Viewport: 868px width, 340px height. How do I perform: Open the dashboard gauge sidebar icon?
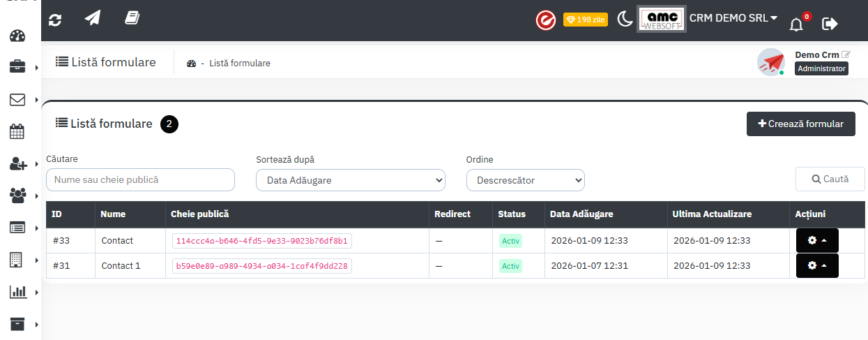coord(18,37)
